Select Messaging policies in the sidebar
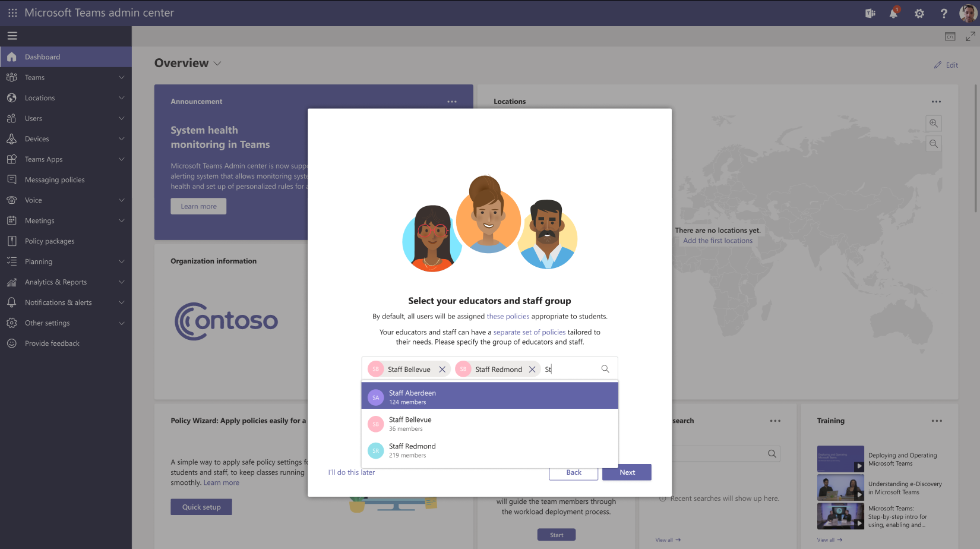The image size is (980, 549). 54,179
